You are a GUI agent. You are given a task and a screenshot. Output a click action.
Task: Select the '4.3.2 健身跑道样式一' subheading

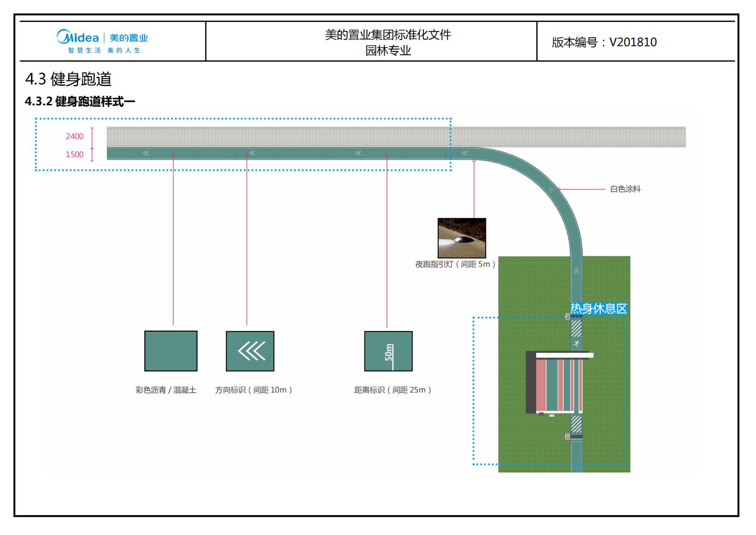80,101
